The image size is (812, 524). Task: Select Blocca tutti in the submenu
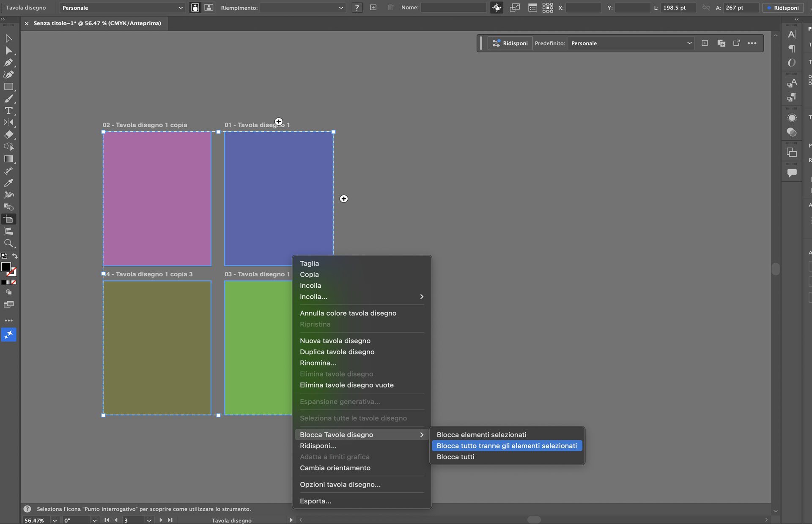click(x=455, y=457)
